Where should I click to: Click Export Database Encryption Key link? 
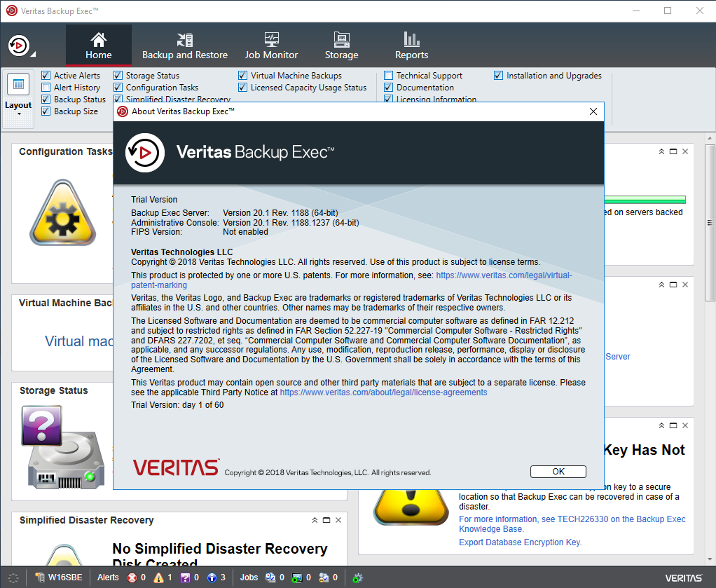click(520, 542)
